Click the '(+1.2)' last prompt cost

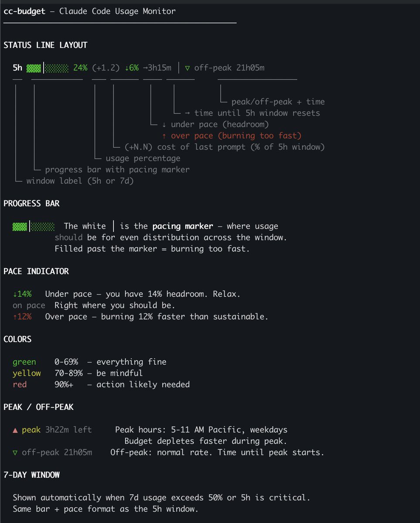(106, 68)
